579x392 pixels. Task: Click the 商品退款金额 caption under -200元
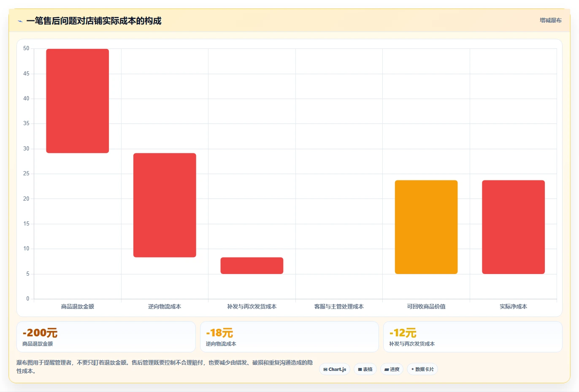pos(38,344)
